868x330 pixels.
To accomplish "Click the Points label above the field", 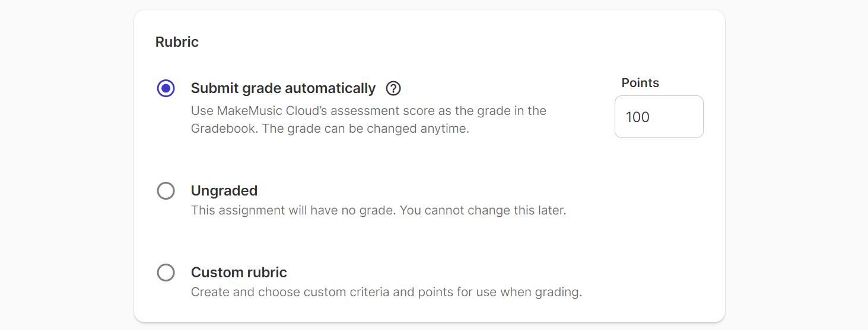I will tap(640, 83).
